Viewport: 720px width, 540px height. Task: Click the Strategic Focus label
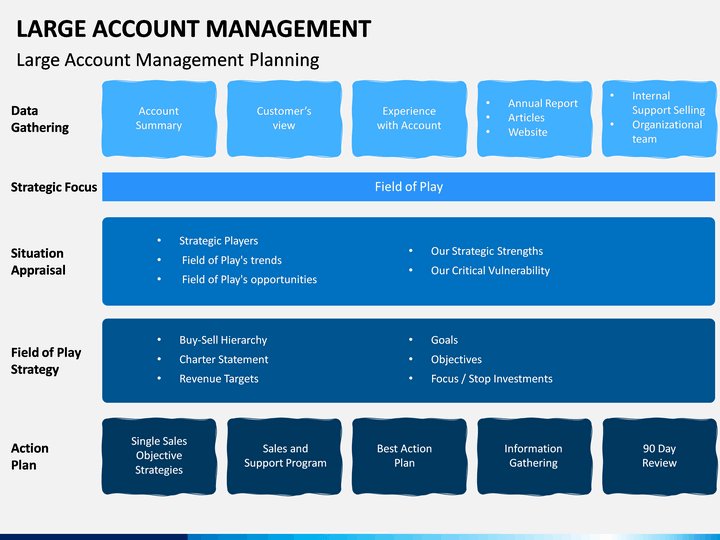tap(54, 187)
